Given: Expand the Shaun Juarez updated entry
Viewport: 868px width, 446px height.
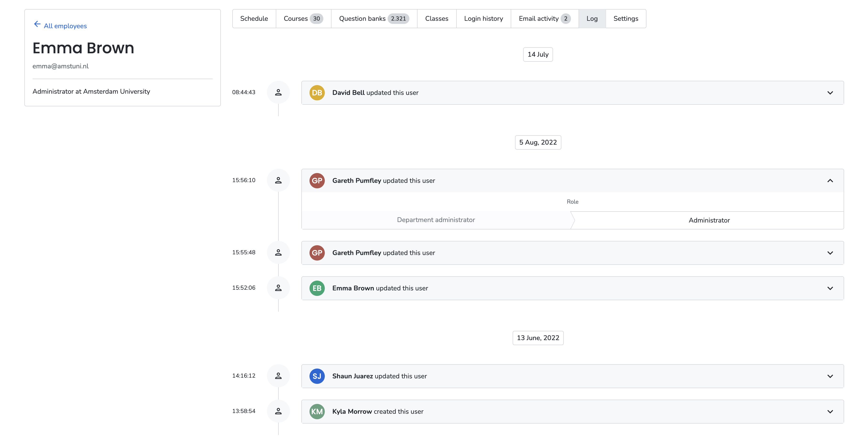Looking at the screenshot, I should point(830,376).
